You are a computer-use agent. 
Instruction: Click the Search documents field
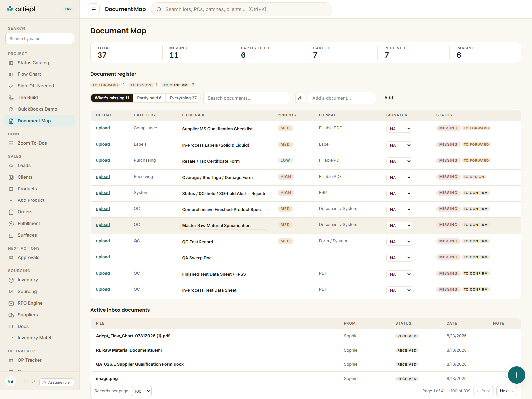tap(247, 98)
